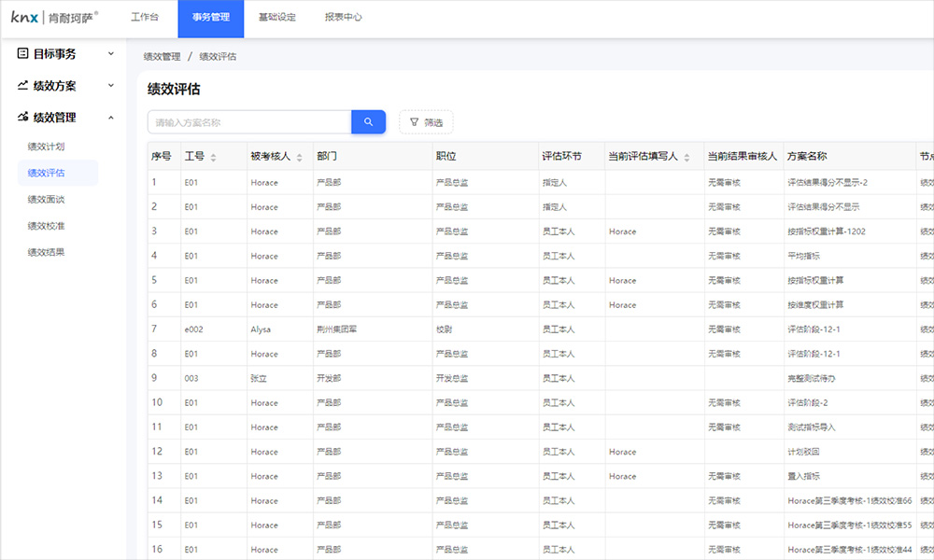The image size is (934, 560).
Task: Click the funnel icon in 筛选 button
Action: click(x=414, y=122)
